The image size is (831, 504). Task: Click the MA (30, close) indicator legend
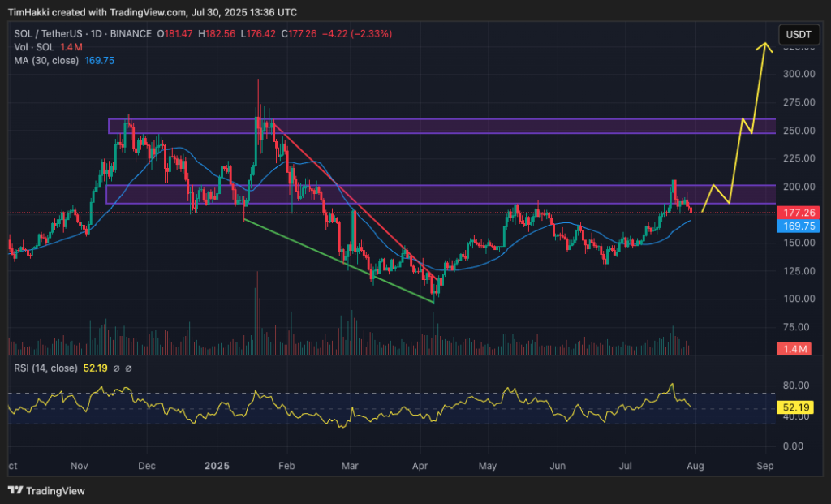(x=45, y=60)
